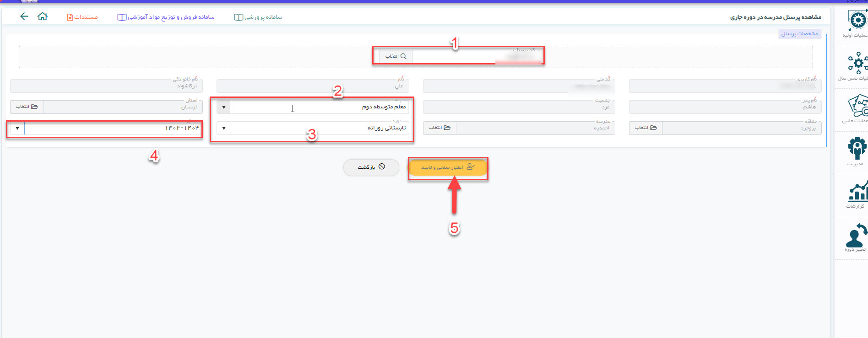Viewport: 868px width, 338px height.
Task: Click انتخاب button next to استان field
Action: (x=27, y=107)
